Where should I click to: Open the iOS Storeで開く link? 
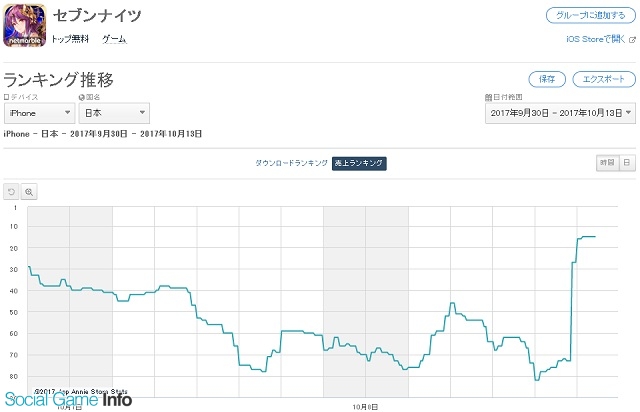coord(596,39)
